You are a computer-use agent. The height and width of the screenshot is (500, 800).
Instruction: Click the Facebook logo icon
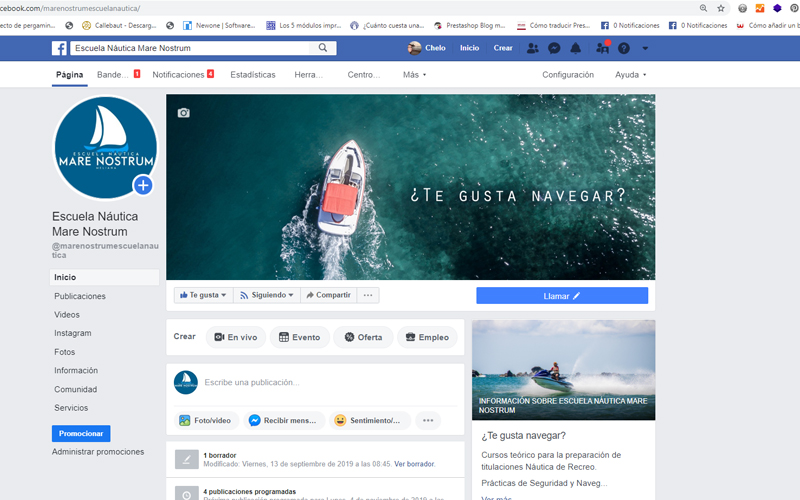coord(59,48)
